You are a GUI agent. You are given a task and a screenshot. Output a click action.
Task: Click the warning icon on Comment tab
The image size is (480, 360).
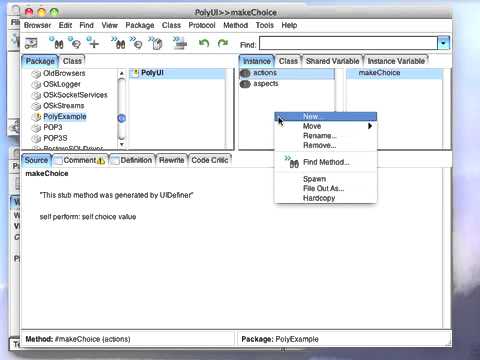pos(101,161)
